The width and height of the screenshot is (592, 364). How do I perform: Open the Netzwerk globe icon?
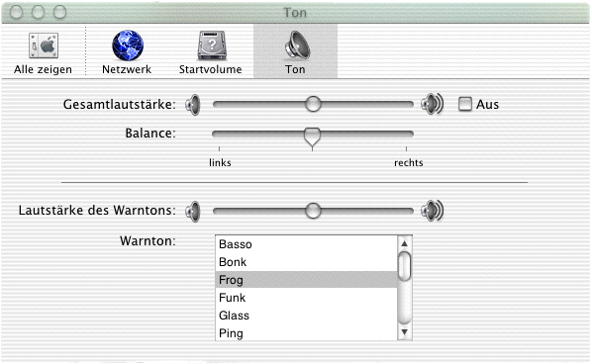(128, 46)
